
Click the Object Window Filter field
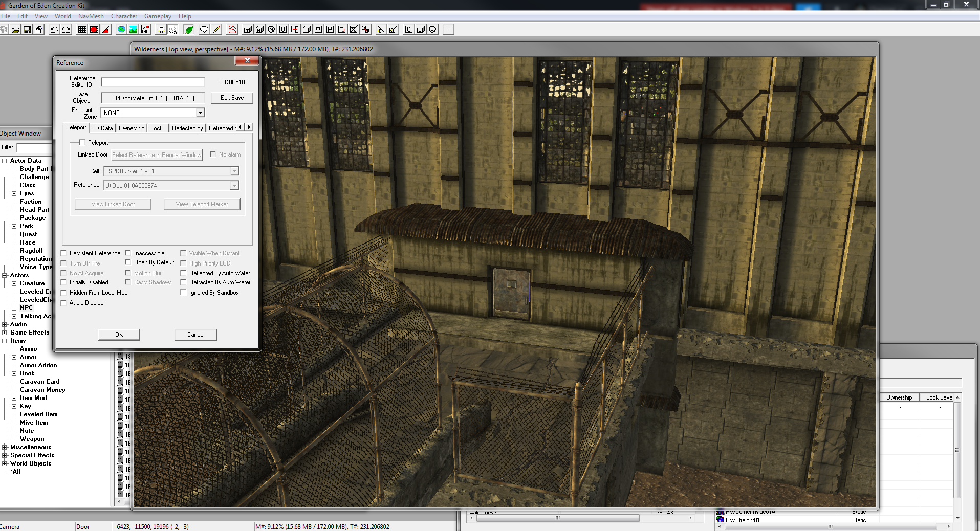pos(35,147)
